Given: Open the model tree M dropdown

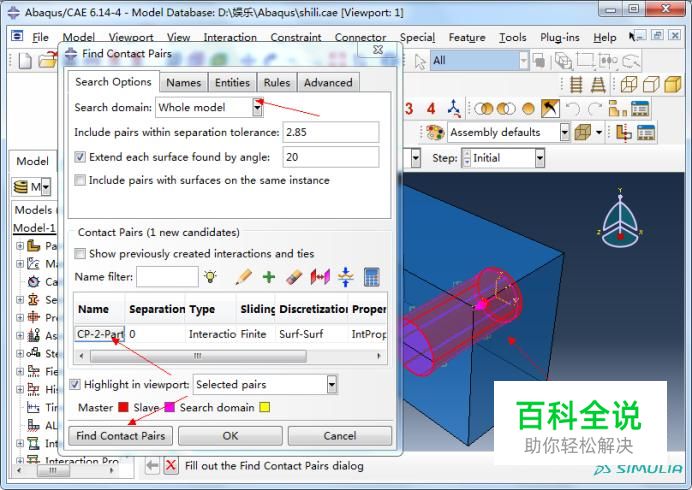Looking at the screenshot, I should [x=45, y=187].
